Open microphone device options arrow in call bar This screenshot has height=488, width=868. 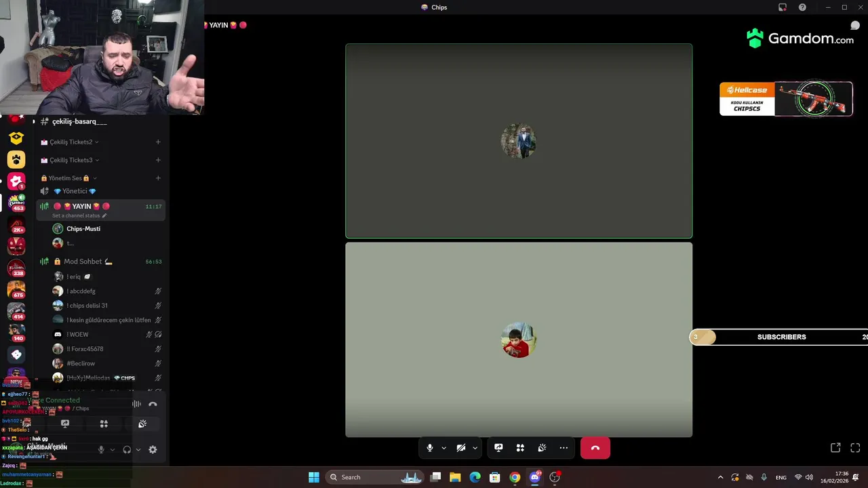point(443,448)
